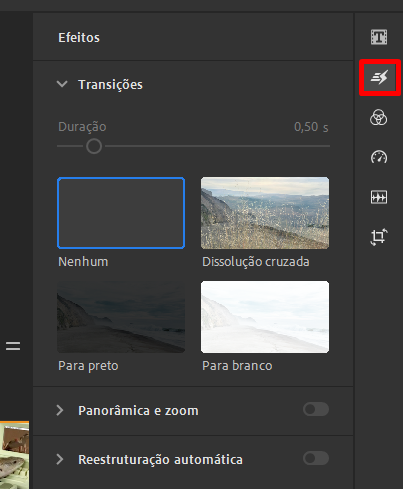Select the Nenhum transition thumbnail

click(x=121, y=213)
